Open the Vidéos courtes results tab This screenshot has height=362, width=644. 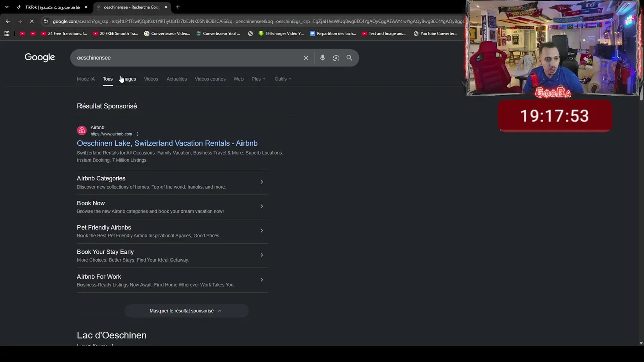(x=210, y=79)
